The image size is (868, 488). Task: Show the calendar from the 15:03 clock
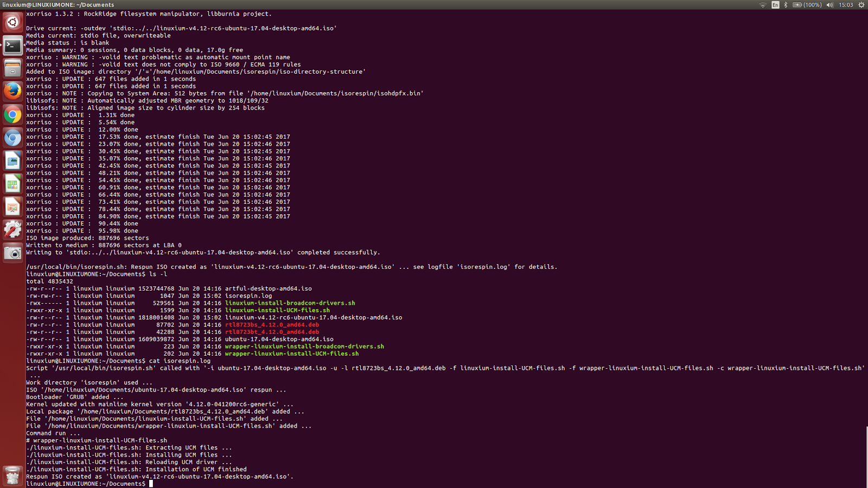coord(846,5)
